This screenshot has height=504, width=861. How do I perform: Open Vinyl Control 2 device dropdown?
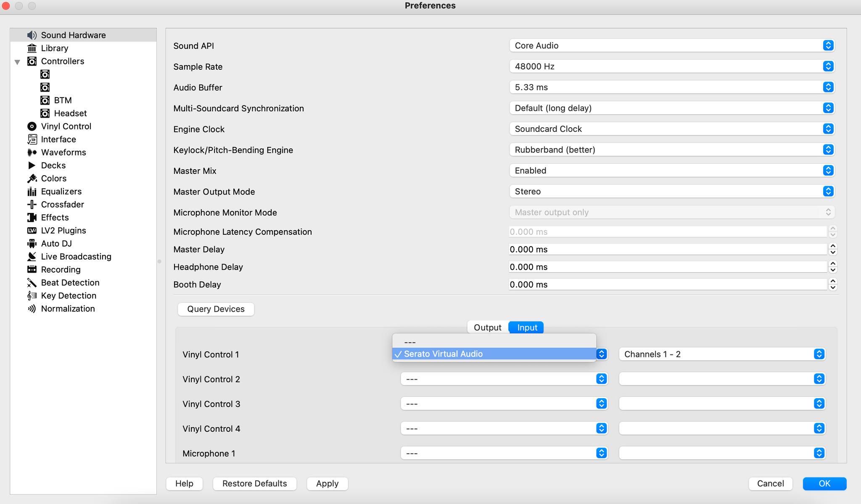(504, 379)
